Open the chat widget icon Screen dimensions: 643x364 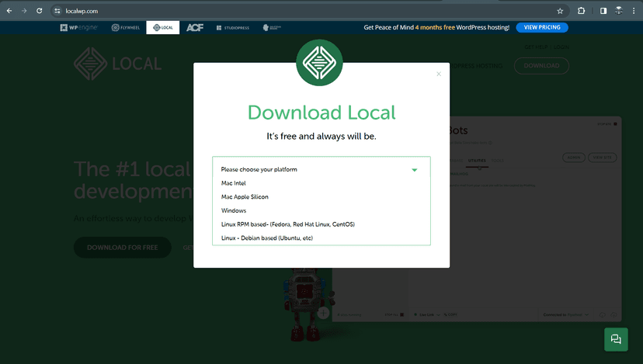click(x=616, y=339)
